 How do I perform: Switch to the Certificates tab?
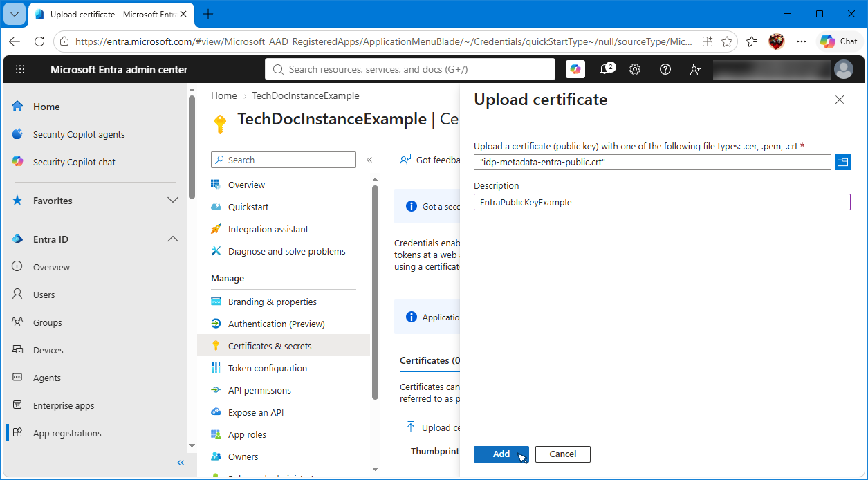pyautogui.click(x=430, y=360)
